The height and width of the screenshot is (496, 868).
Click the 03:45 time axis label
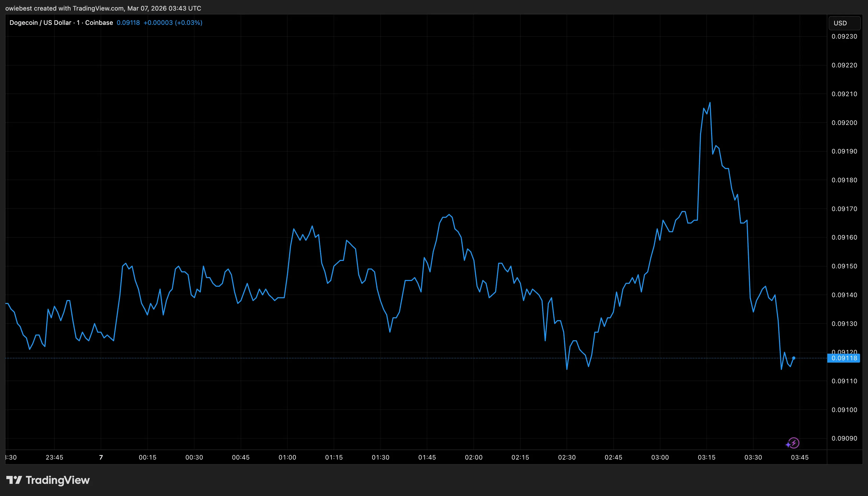point(800,457)
